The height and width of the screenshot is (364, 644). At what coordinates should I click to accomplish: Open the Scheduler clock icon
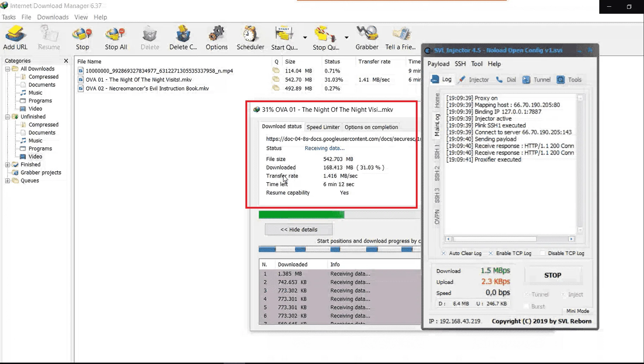point(250,34)
